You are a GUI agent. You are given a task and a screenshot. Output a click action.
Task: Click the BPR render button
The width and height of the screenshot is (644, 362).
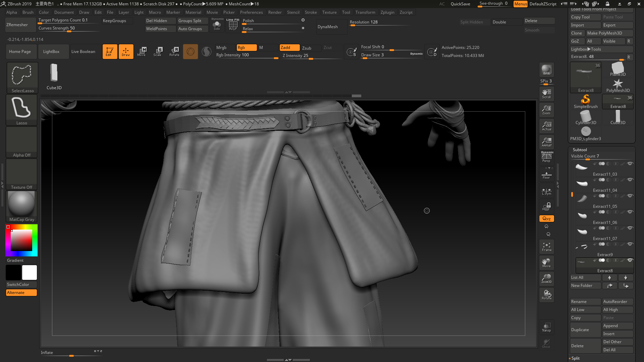546,70
